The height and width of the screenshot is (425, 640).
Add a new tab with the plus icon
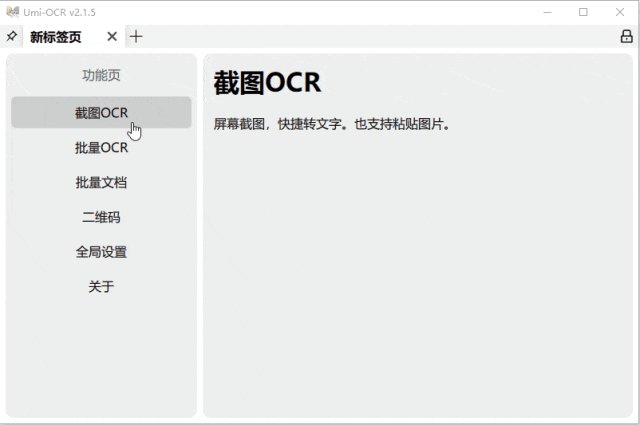coord(136,37)
